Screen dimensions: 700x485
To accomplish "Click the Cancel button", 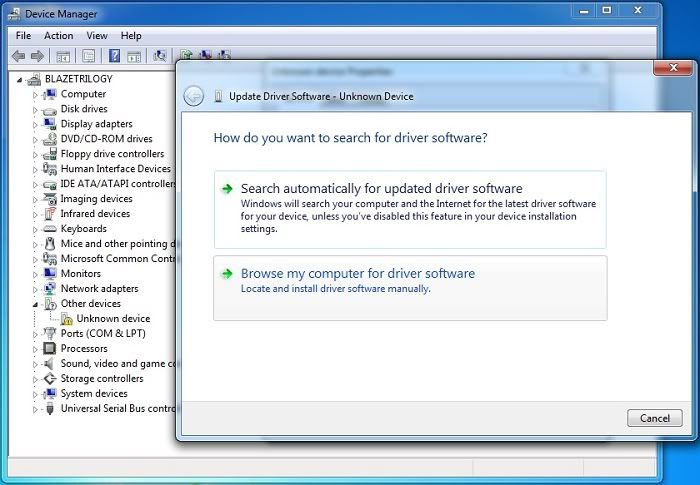I will 654,418.
